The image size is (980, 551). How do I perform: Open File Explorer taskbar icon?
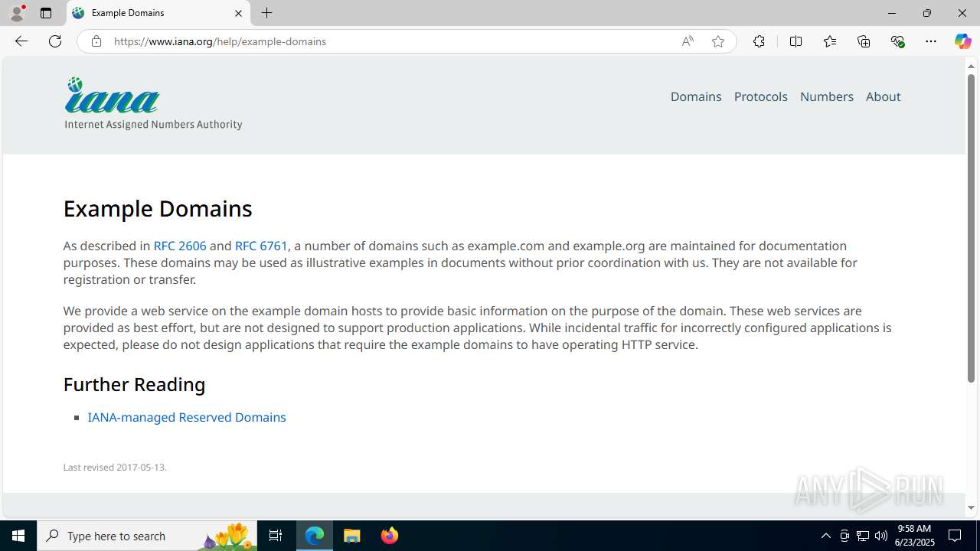pyautogui.click(x=352, y=536)
